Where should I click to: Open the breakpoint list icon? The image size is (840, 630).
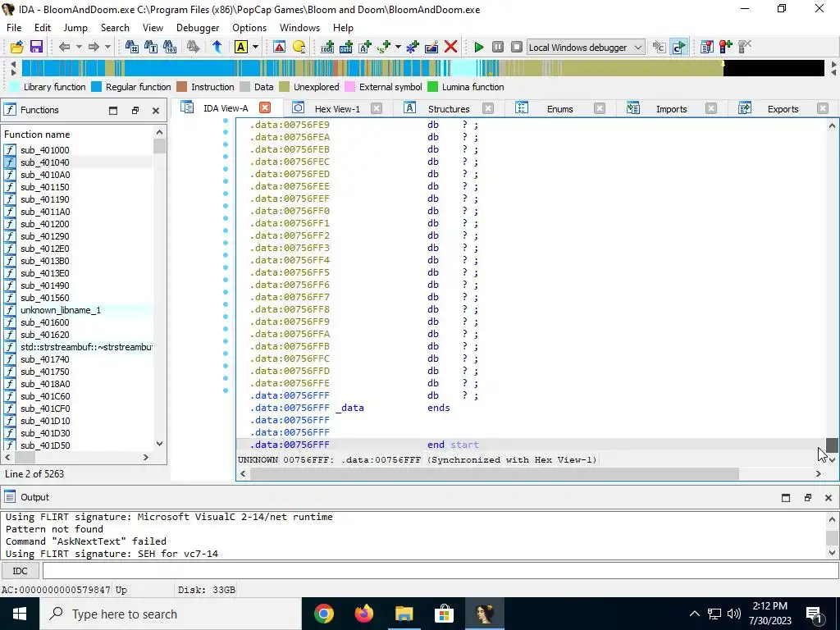pos(706,47)
